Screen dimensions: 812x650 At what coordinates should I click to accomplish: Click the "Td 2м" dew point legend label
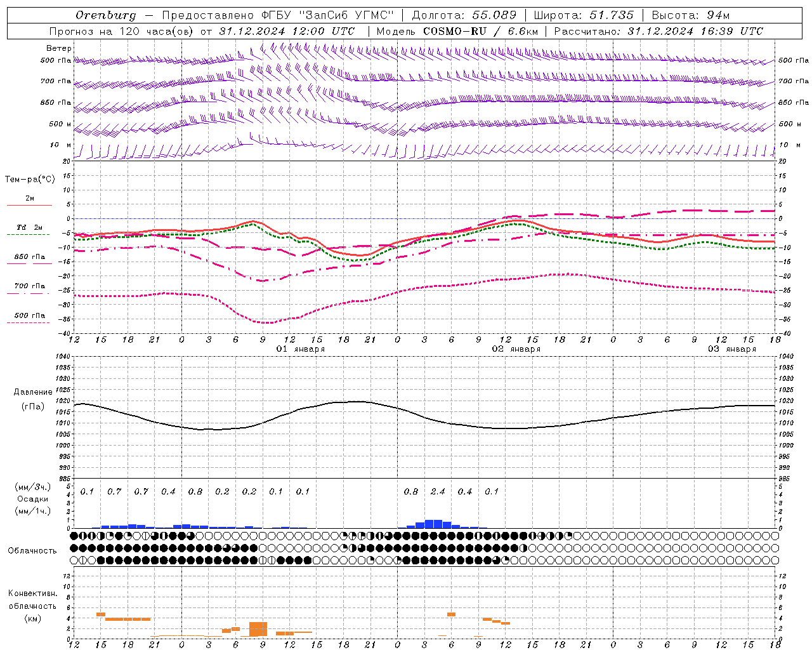coord(30,227)
